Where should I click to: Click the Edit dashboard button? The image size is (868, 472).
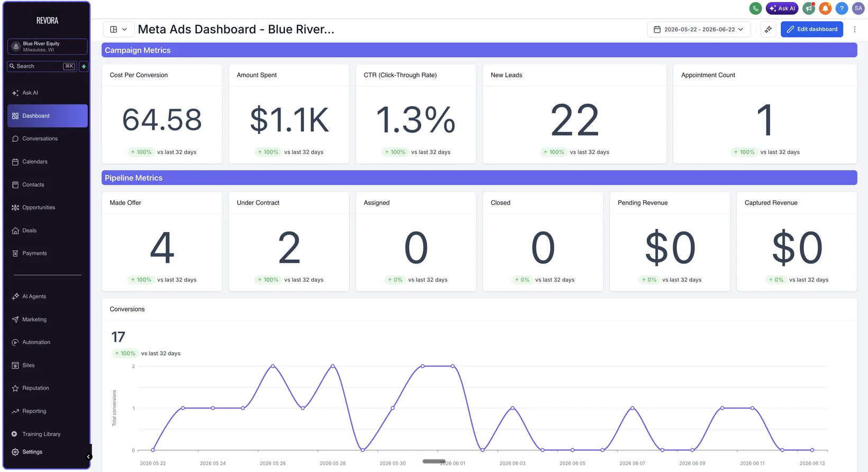812,29
